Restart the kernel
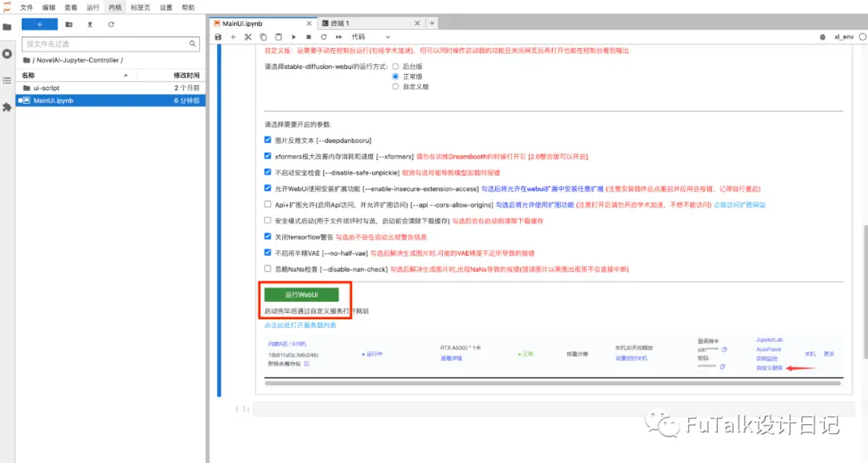The width and height of the screenshot is (868, 463). (x=324, y=37)
